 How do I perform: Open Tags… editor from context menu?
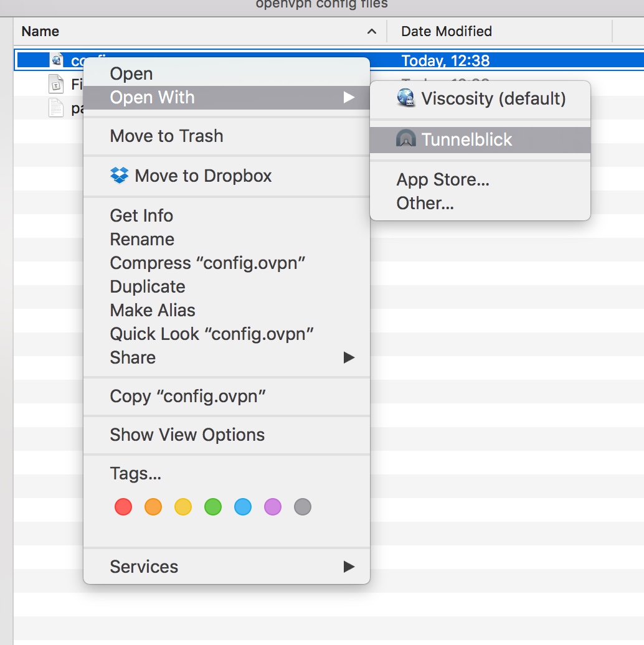[x=135, y=474]
